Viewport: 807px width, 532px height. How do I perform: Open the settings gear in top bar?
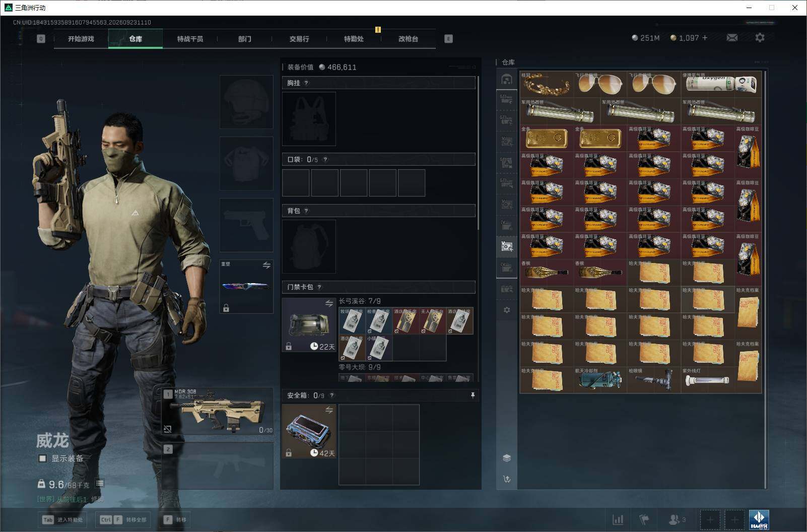point(760,38)
